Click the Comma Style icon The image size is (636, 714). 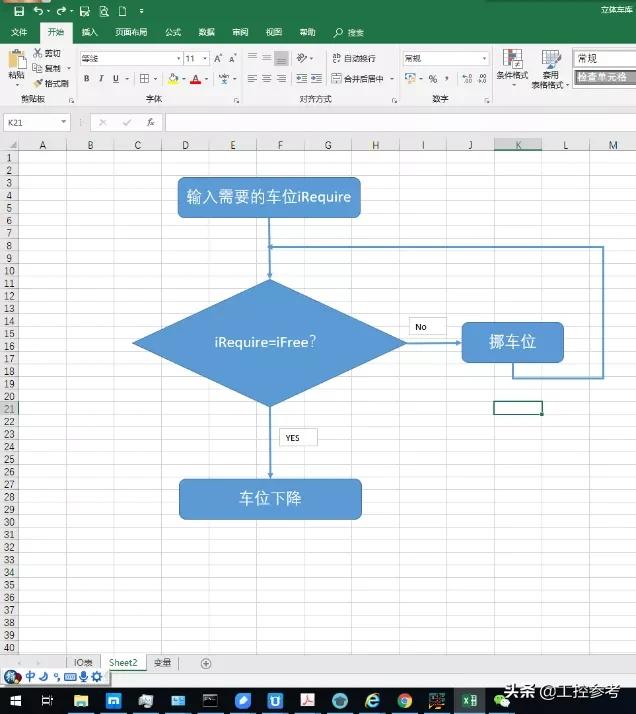point(447,79)
